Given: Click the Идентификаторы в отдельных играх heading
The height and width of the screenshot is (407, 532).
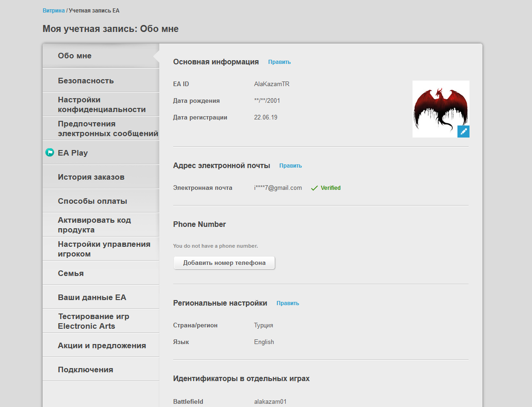Looking at the screenshot, I should click(x=241, y=378).
